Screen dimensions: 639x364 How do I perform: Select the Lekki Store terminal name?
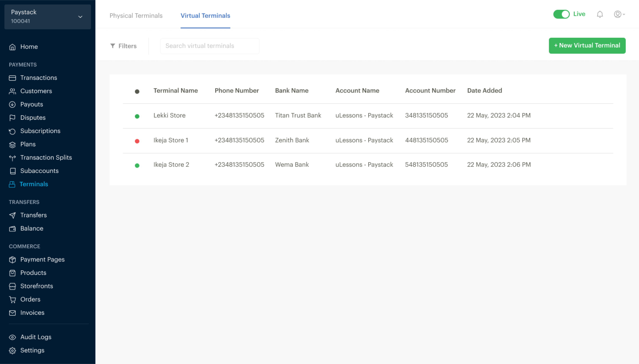click(169, 115)
